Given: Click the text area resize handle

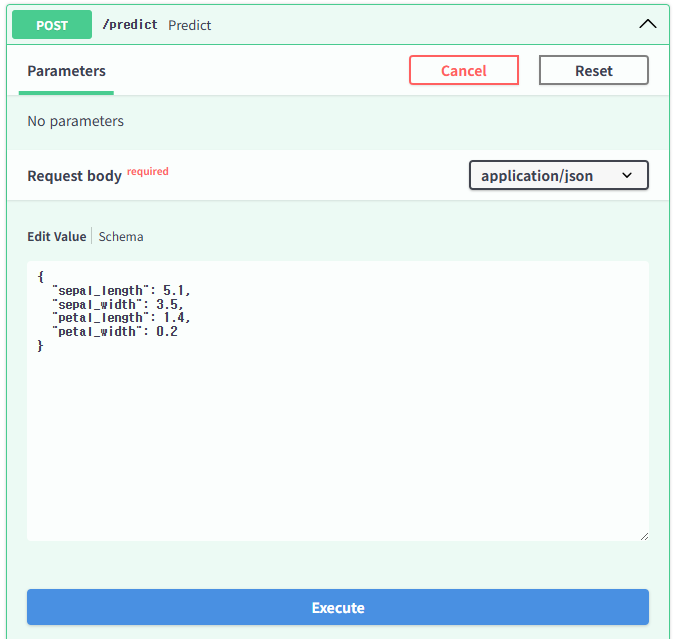Looking at the screenshot, I should coord(643,535).
